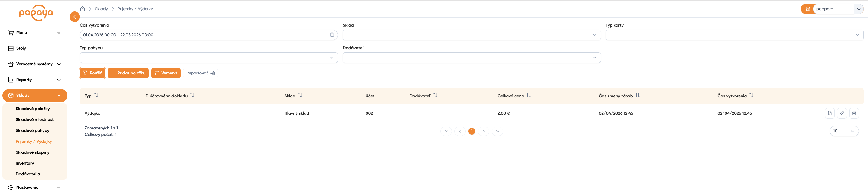Click the Hlavný sklad cell
The image size is (868, 196).
click(x=296, y=113)
